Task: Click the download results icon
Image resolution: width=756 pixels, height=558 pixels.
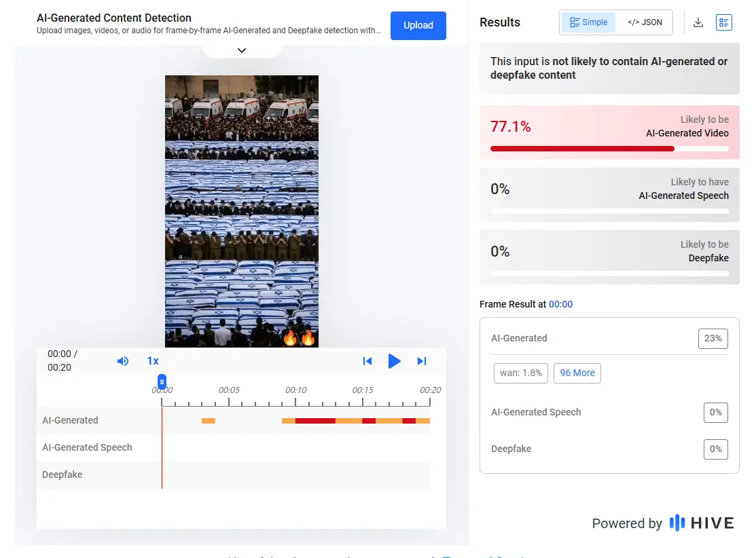Action: pos(698,22)
